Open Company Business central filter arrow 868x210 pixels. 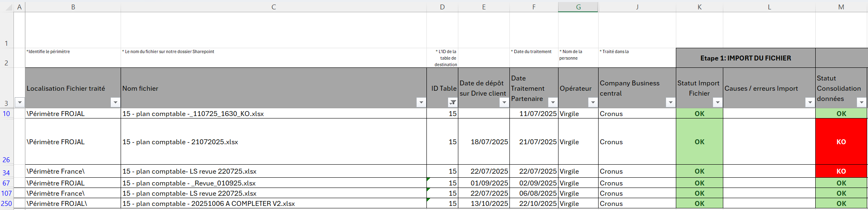671,103
